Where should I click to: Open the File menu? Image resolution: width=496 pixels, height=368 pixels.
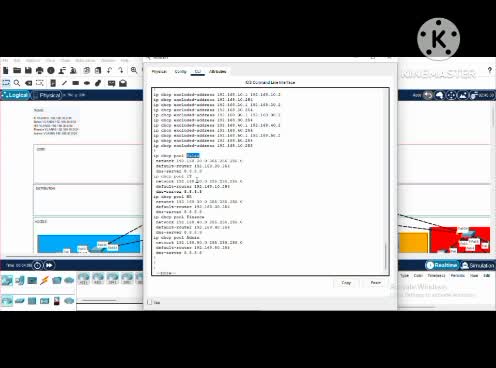5,61
